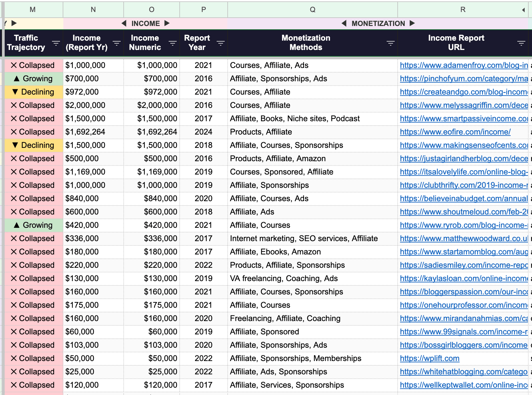Open the wellkeptwallet.com link
Screen dimensions: 532x395
coord(464,385)
